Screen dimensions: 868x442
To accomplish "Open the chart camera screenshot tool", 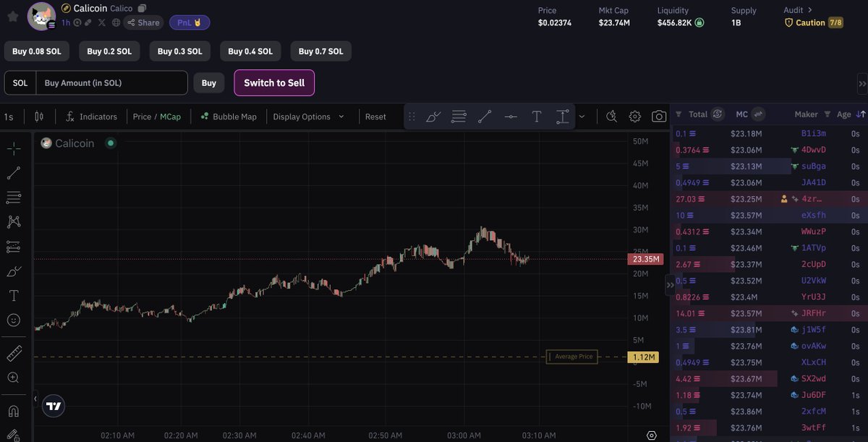I will click(659, 116).
